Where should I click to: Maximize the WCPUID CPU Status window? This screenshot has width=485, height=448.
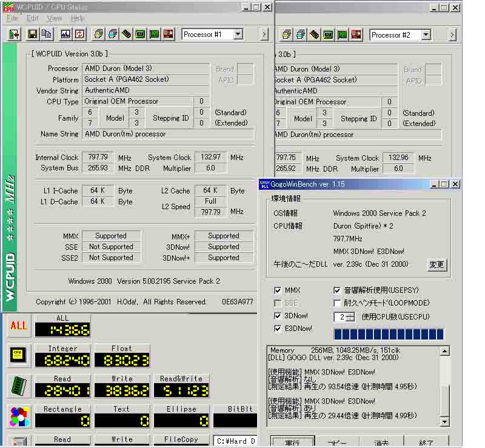click(x=256, y=7)
